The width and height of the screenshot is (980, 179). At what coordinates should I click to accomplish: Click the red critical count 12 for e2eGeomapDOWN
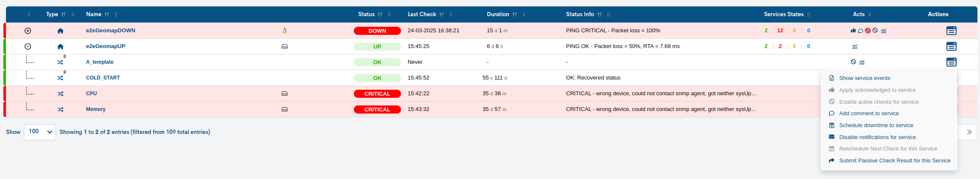tap(780, 31)
